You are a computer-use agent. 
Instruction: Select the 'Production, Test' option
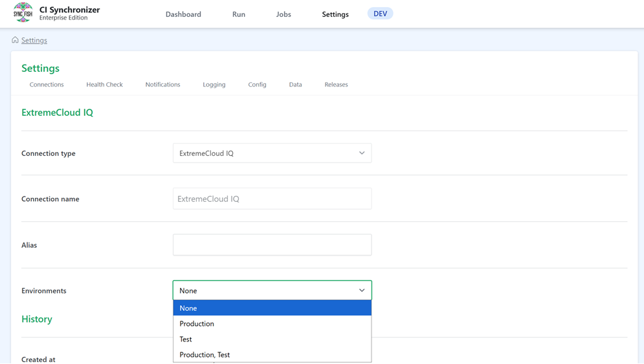[272, 354]
